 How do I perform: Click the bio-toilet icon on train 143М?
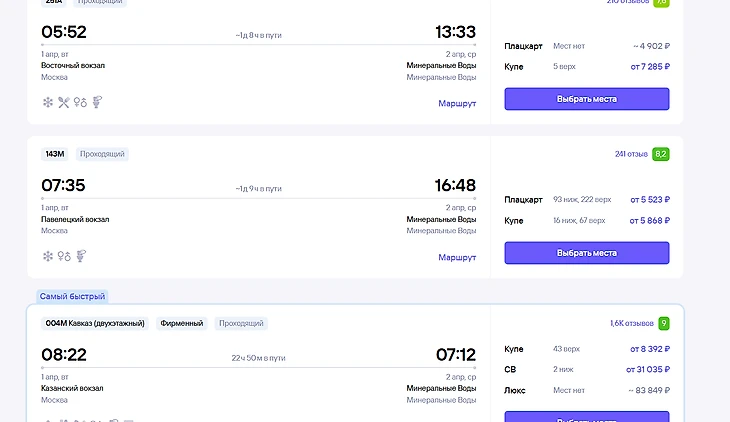[80, 256]
